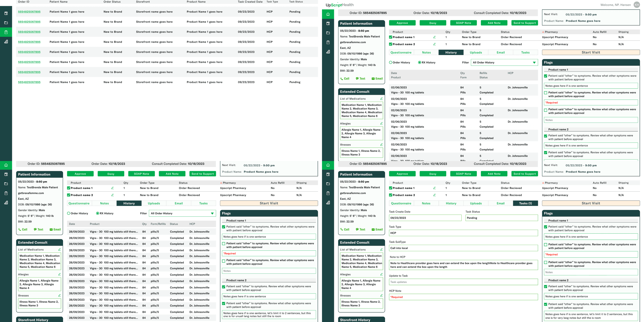Check the flag above the empty Notes field in 28/09/2023 history view

pyautogui.click(x=224, y=261)
